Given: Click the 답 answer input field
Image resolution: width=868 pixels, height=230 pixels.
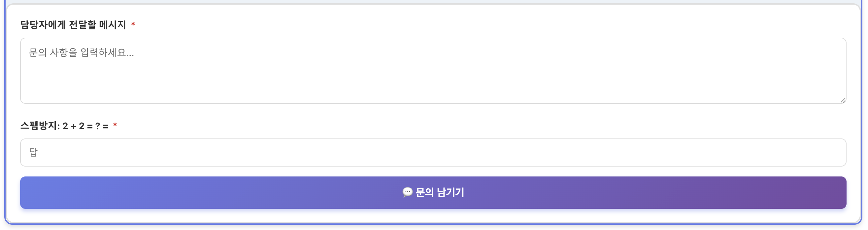Looking at the screenshot, I should pos(433,152).
